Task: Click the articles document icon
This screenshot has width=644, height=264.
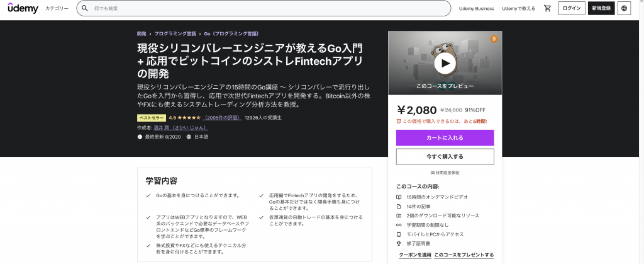Action: 398,207
